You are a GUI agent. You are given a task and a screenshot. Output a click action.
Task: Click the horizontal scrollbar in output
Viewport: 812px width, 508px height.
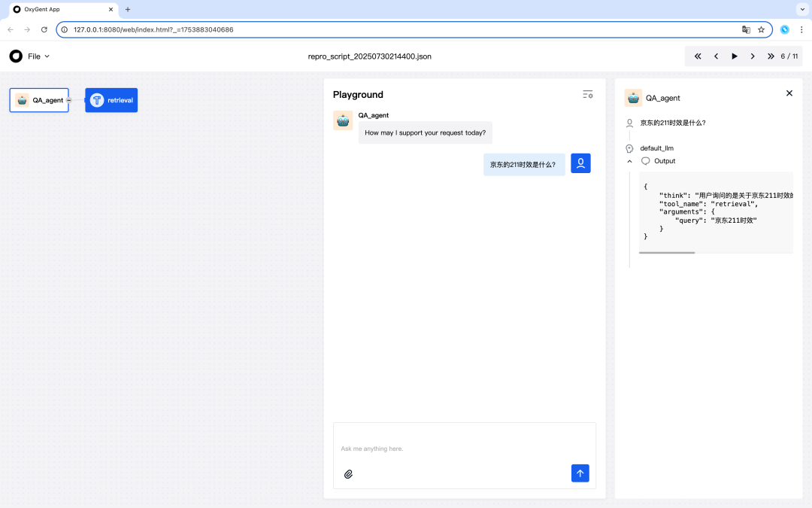(x=667, y=253)
